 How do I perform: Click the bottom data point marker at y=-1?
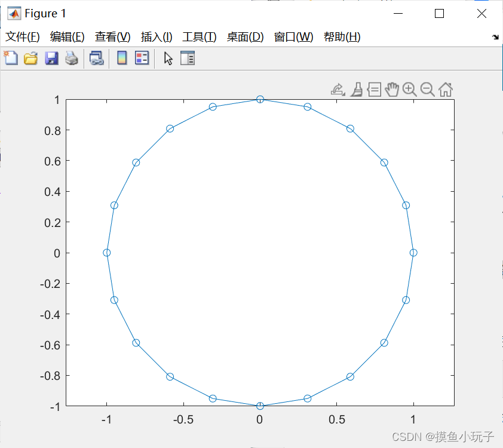(x=260, y=406)
